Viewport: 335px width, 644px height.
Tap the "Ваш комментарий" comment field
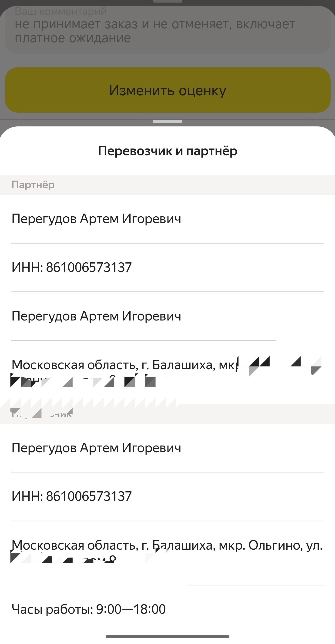click(x=168, y=30)
